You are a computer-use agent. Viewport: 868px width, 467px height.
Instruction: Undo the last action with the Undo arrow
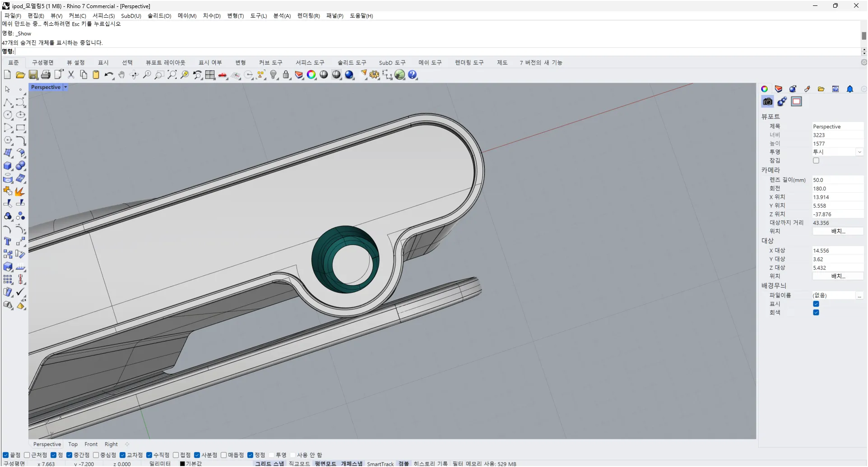[108, 75]
